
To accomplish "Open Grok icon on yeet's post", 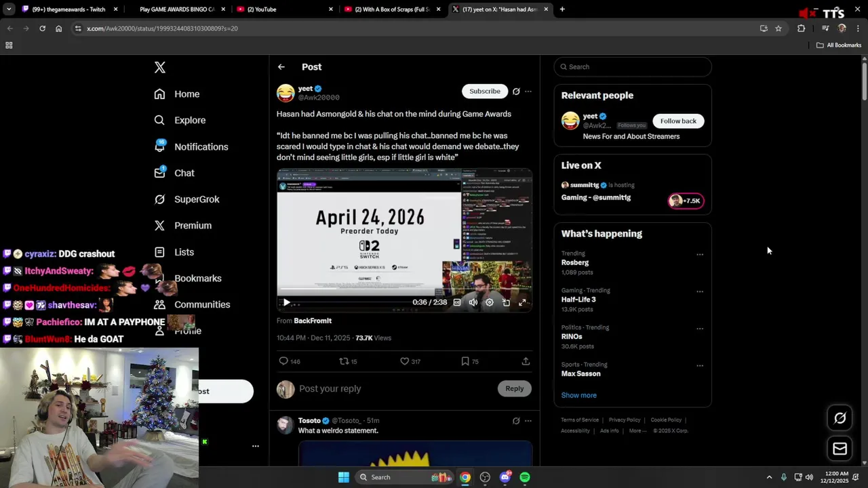I will tap(516, 91).
